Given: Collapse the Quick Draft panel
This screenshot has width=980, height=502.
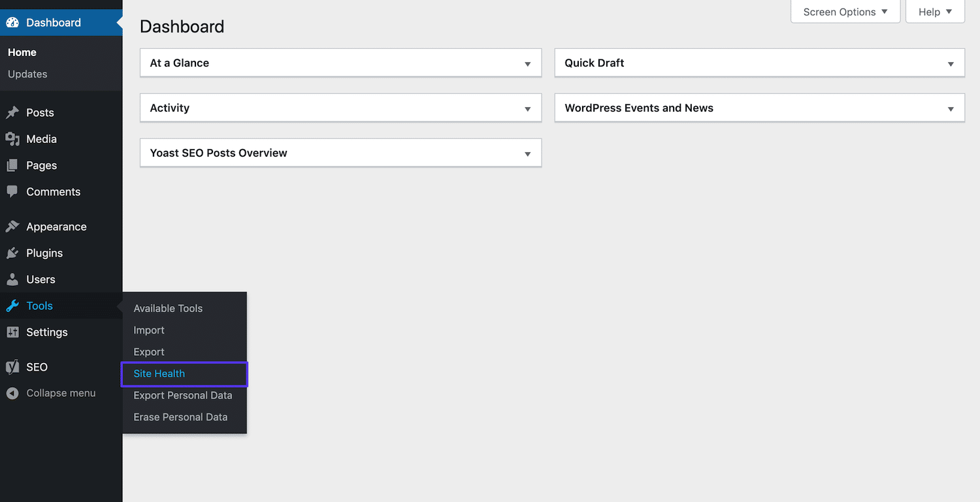Looking at the screenshot, I should tap(951, 63).
